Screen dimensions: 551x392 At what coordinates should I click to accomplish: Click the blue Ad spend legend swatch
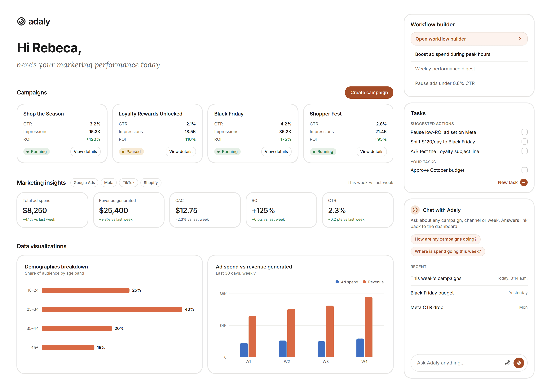click(x=337, y=282)
